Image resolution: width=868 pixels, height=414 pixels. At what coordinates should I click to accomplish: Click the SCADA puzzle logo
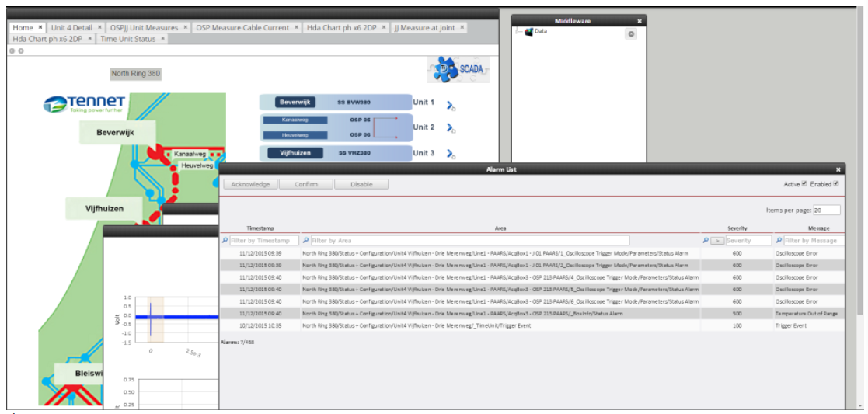[458, 69]
